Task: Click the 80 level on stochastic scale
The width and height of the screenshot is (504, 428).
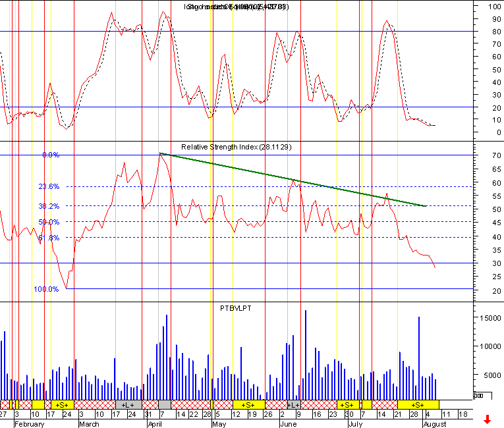Action: [x=497, y=32]
